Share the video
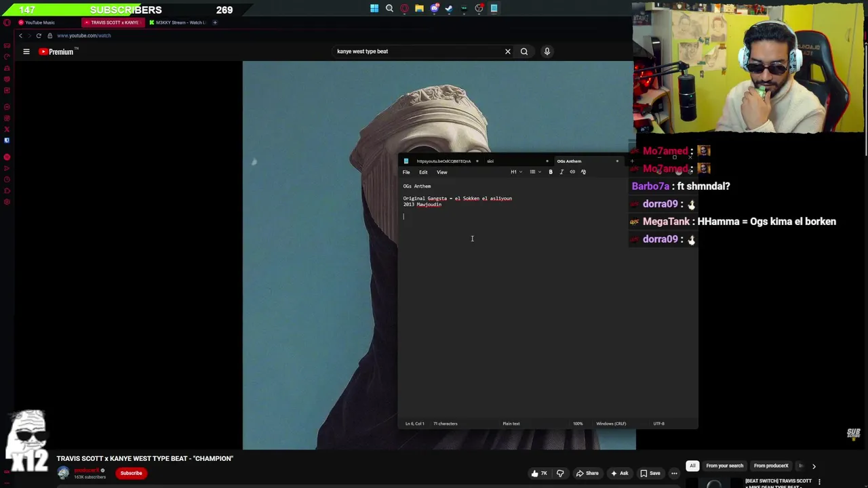 pyautogui.click(x=587, y=473)
